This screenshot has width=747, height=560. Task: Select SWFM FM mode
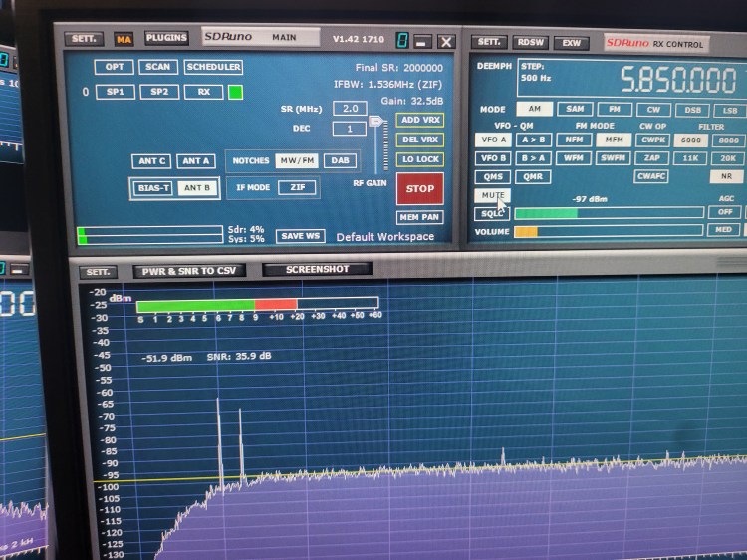pyautogui.click(x=614, y=158)
